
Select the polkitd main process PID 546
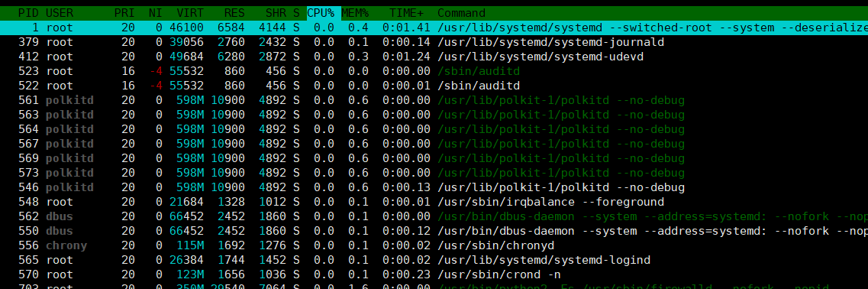click(434, 187)
